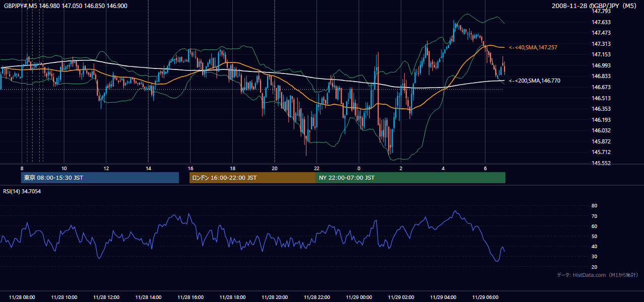The image size is (644, 302).
Task: Click hour tick 6 under the price chart
Action: click(x=485, y=168)
